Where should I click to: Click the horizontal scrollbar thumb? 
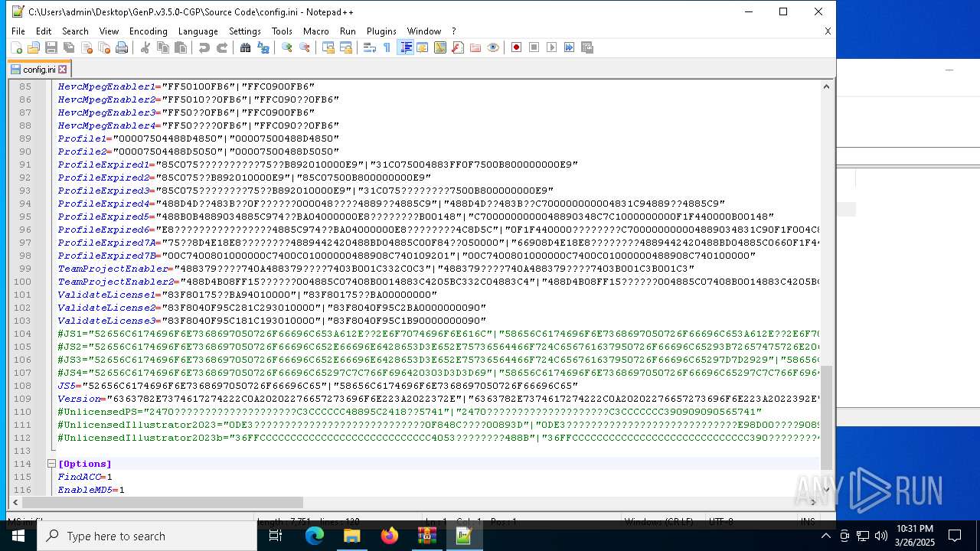coord(162,503)
